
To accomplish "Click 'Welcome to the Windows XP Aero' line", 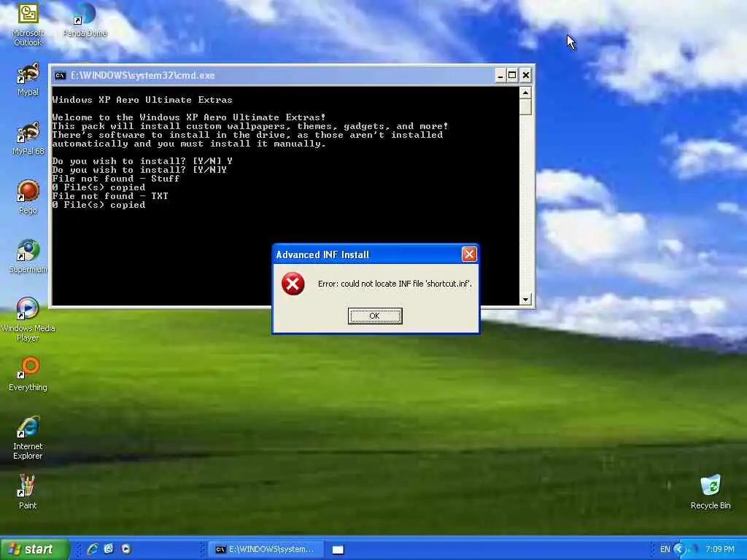I will [189, 117].
